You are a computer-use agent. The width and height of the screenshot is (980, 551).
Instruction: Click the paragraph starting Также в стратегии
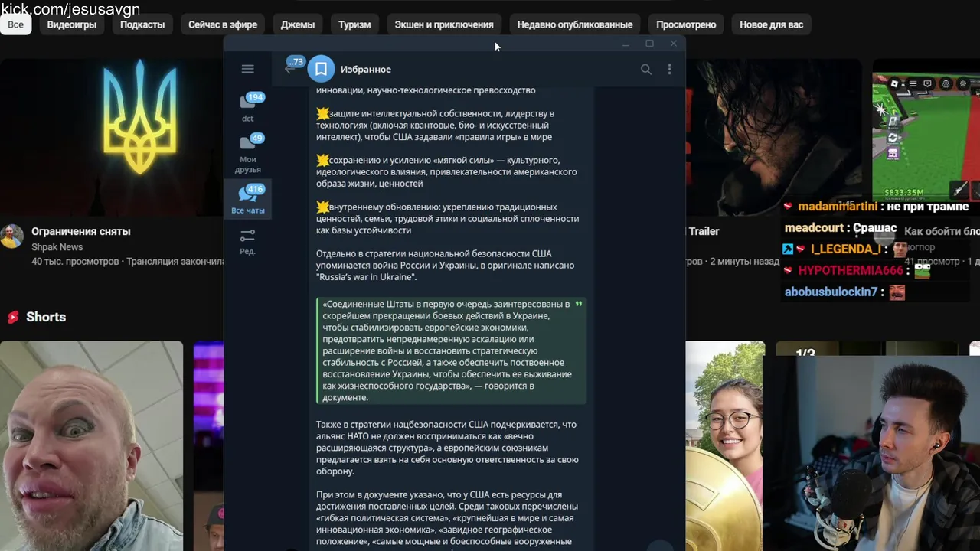pos(447,448)
